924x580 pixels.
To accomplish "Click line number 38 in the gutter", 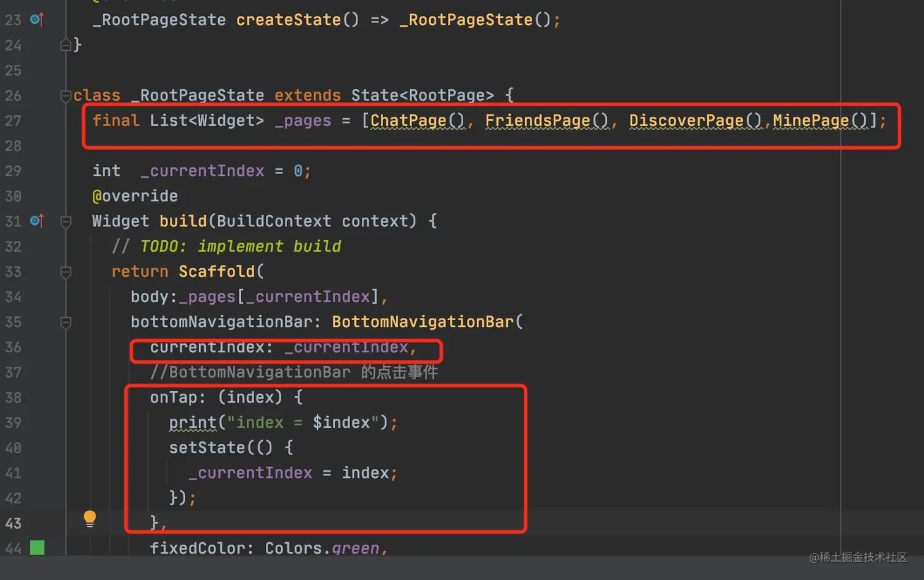I will (x=13, y=397).
